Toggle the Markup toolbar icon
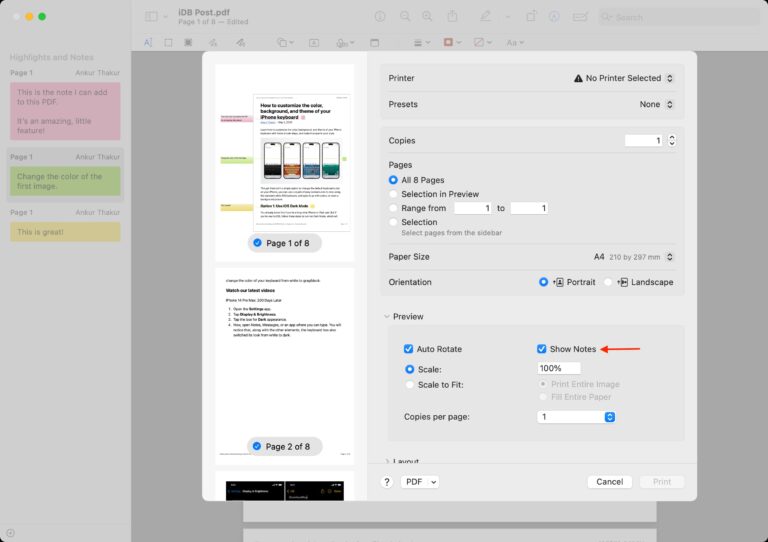The width and height of the screenshot is (768, 542). pyautogui.click(x=554, y=17)
